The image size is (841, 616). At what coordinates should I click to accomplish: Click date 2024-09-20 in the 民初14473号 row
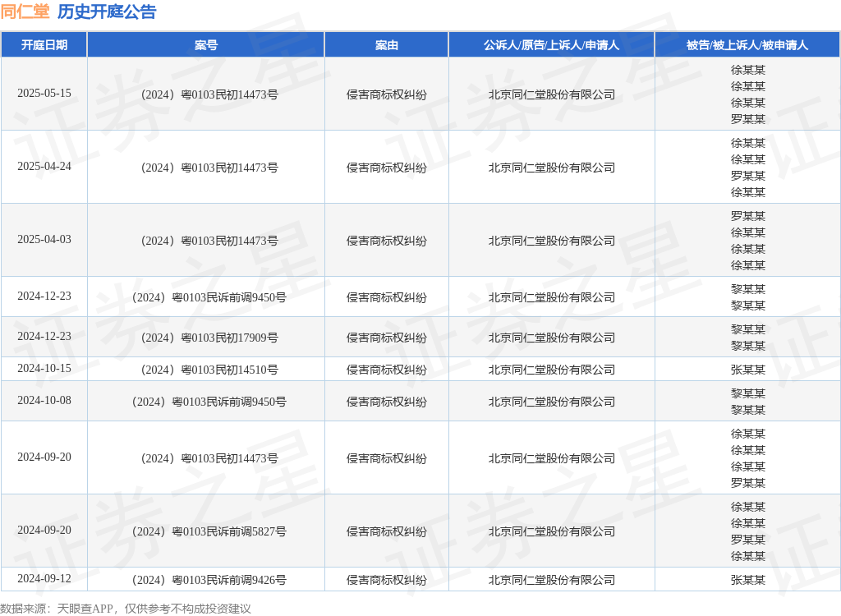pos(44,457)
